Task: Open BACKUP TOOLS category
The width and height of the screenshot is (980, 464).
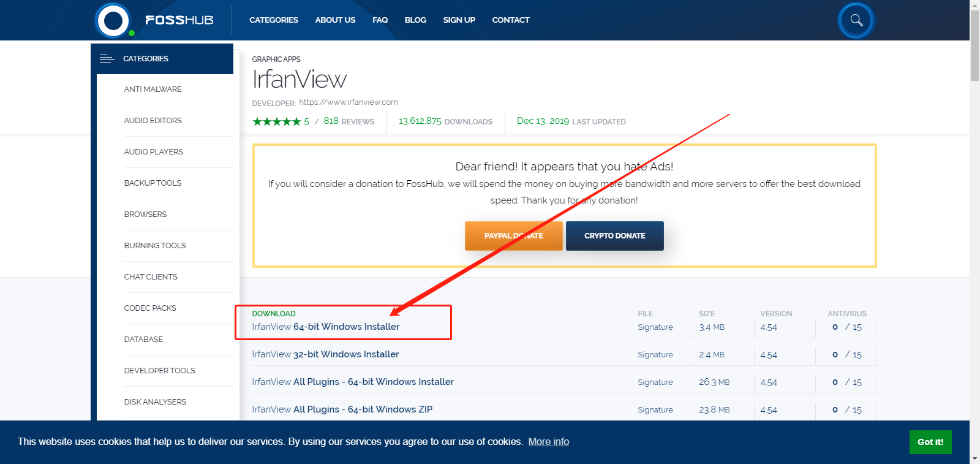Action: (x=153, y=183)
